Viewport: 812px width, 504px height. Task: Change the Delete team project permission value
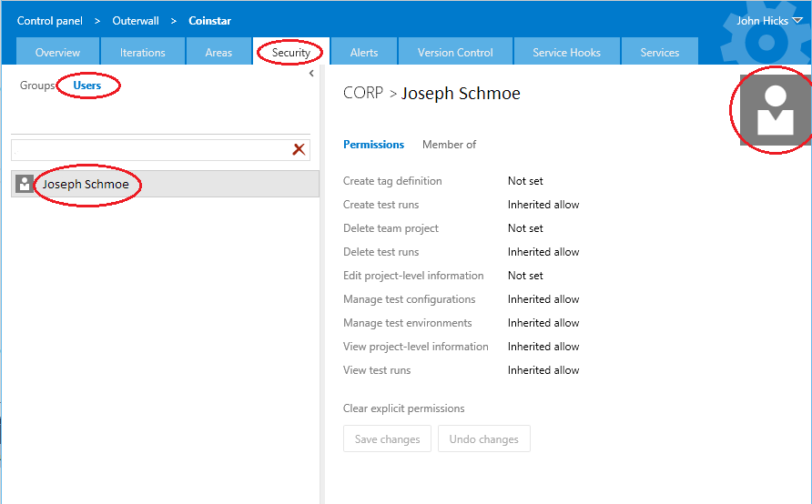[x=525, y=228]
